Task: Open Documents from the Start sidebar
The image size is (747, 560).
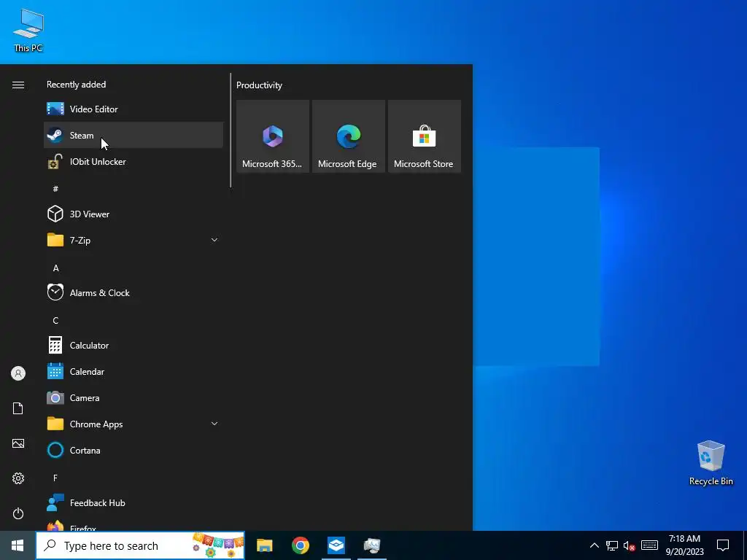Action: 18,408
